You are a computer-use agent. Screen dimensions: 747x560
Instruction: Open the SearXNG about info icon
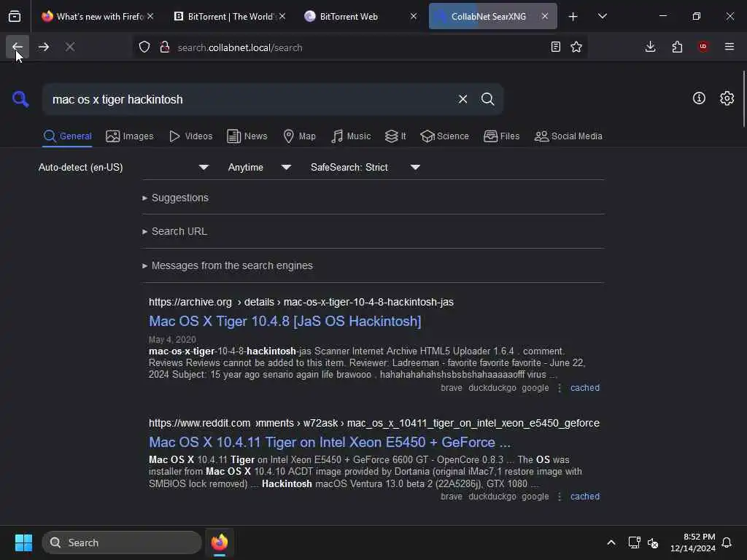pos(699,98)
